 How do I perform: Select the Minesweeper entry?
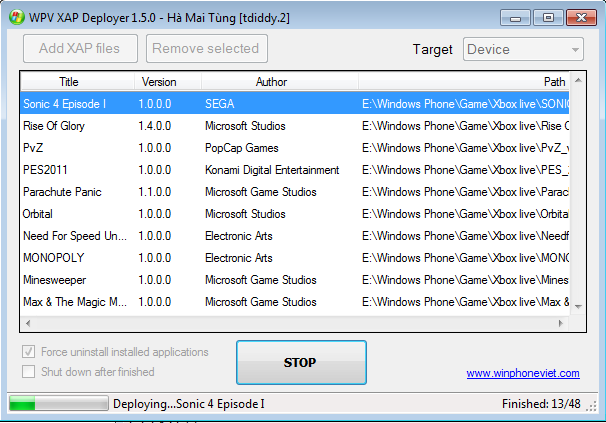click(54, 280)
